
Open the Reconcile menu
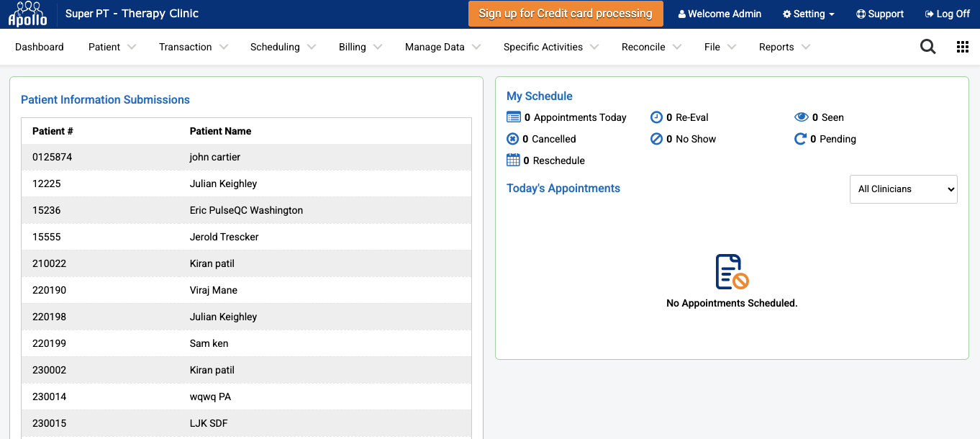coord(643,47)
